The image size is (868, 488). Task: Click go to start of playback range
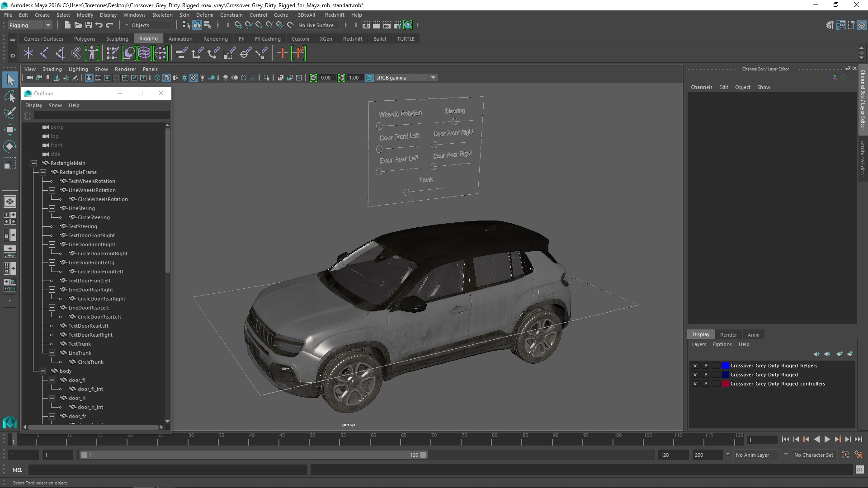tap(785, 439)
